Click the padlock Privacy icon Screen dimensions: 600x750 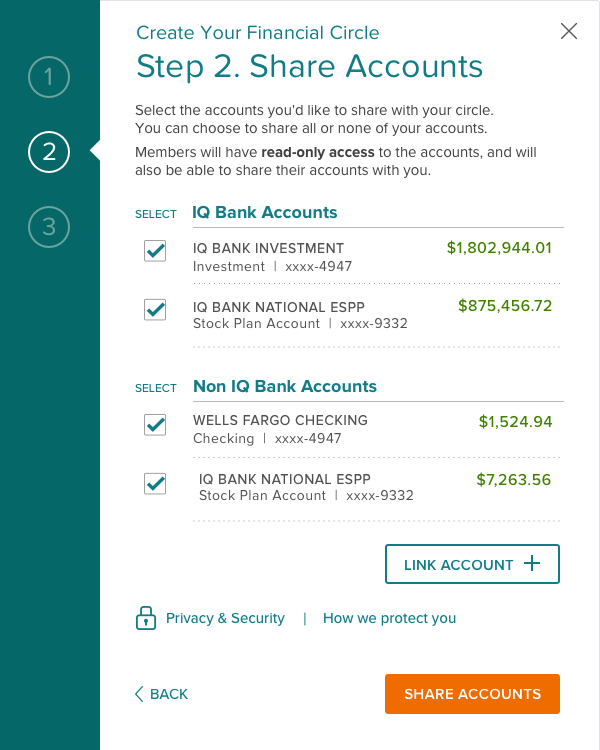pos(146,618)
